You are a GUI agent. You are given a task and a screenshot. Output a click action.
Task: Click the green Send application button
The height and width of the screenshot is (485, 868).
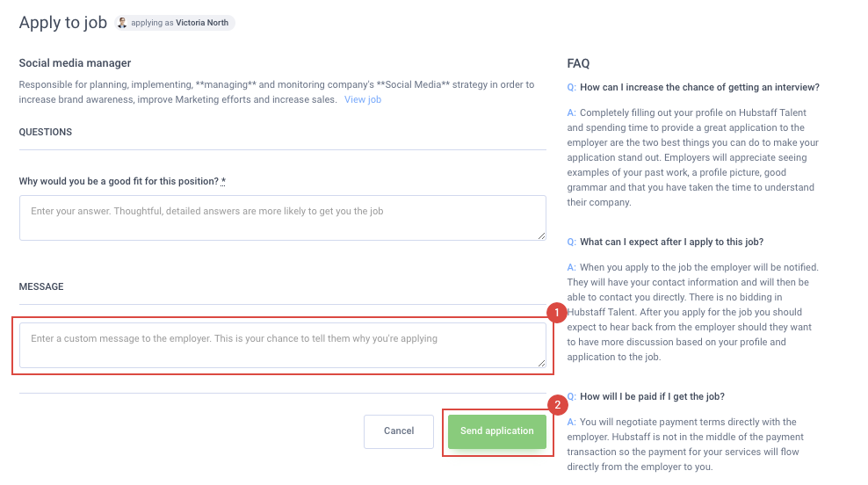(497, 431)
